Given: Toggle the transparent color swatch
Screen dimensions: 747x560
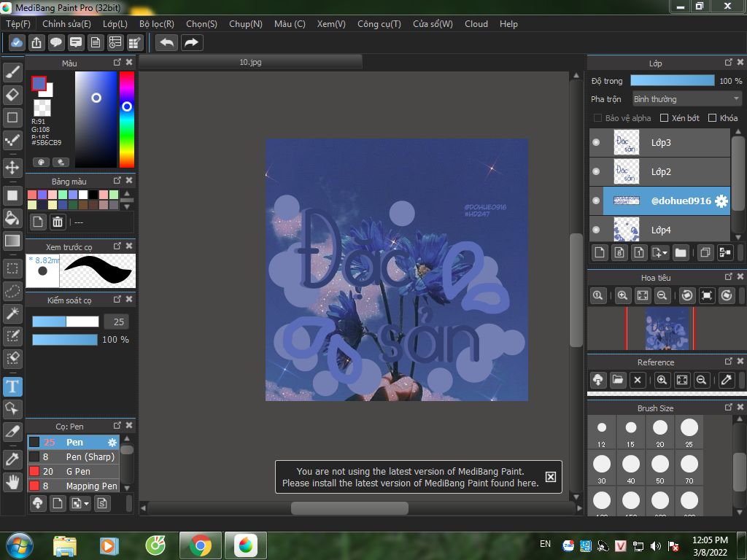Looking at the screenshot, I should point(42,108).
